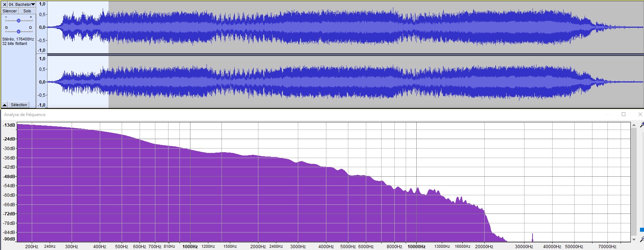This screenshot has width=644, height=250.
Task: Click the 1000Hz frequency axis label
Action: 190,246
